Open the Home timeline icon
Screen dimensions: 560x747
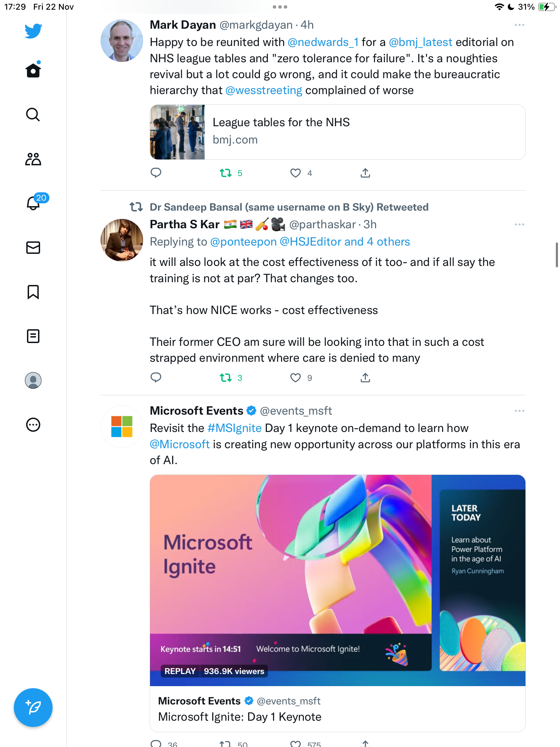(x=33, y=70)
